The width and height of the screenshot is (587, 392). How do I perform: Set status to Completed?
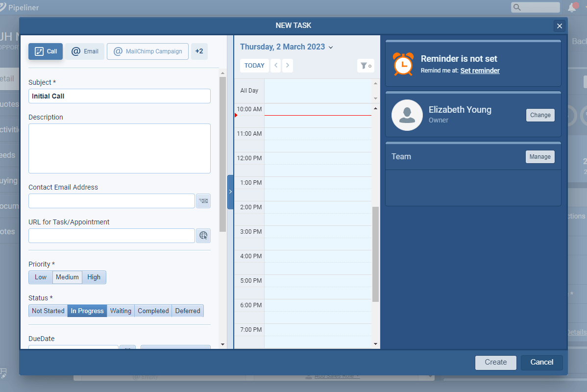click(x=153, y=311)
